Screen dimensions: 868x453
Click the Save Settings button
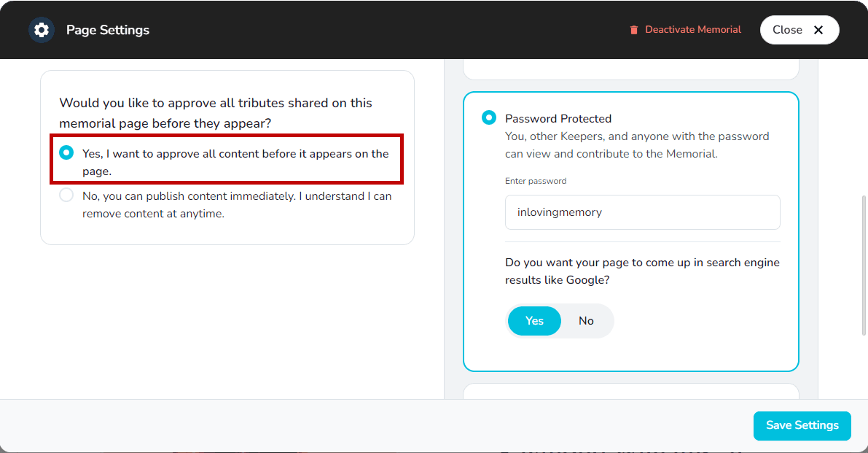point(802,426)
